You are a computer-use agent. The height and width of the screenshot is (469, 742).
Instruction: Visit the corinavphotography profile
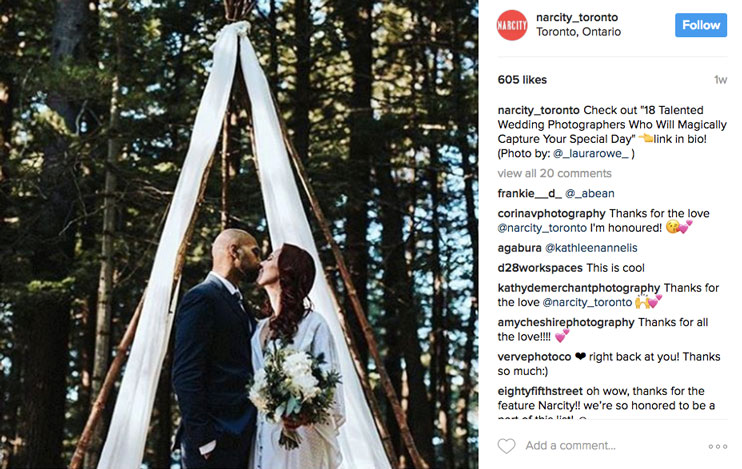point(551,213)
